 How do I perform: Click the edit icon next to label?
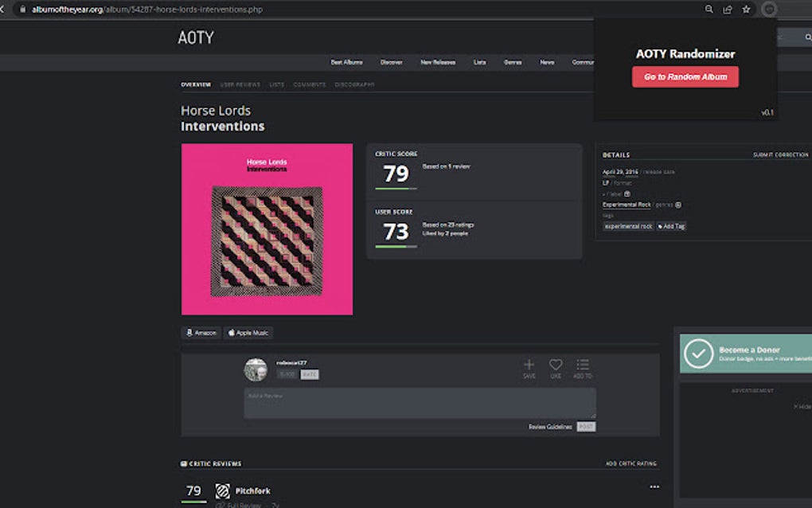coord(627,193)
